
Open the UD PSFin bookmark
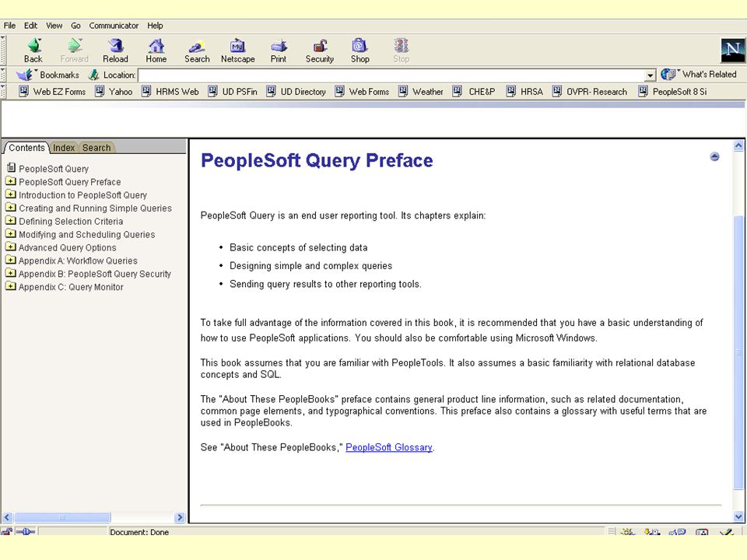pos(233,92)
